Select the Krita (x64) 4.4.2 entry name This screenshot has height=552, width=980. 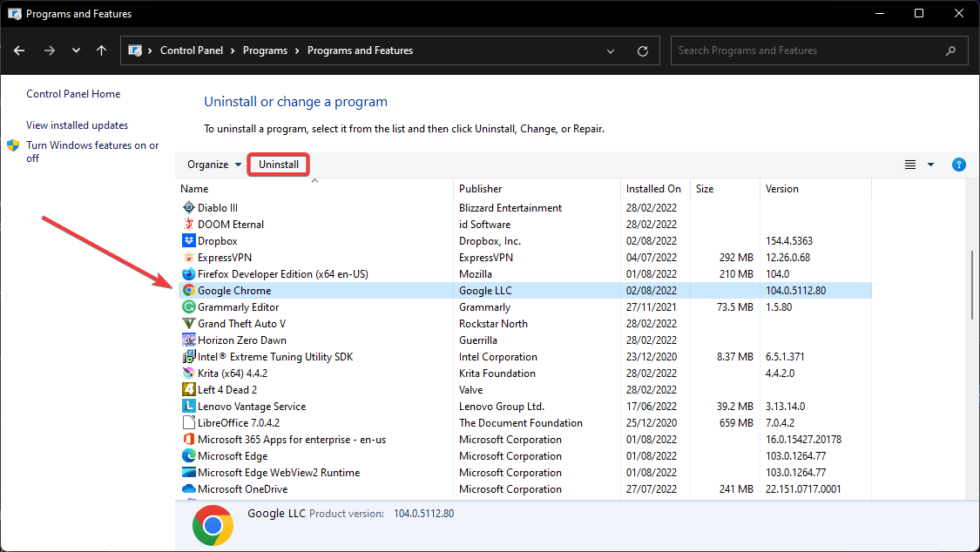(x=233, y=374)
